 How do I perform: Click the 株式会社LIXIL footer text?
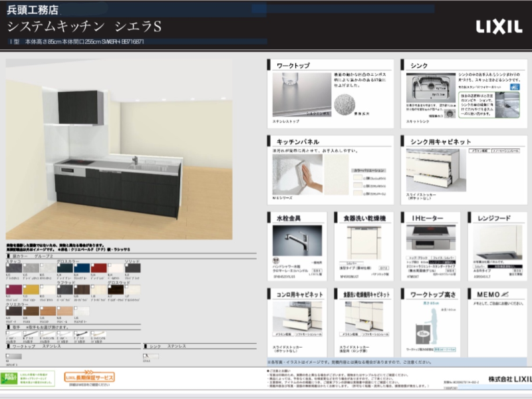coord(510,379)
